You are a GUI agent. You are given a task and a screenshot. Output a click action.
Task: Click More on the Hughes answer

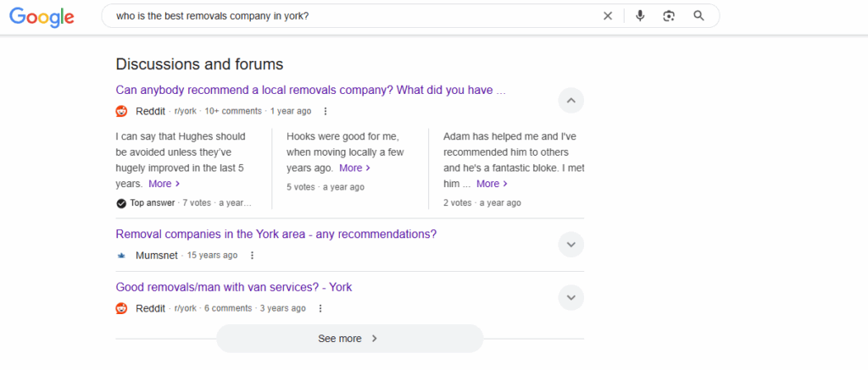point(164,183)
